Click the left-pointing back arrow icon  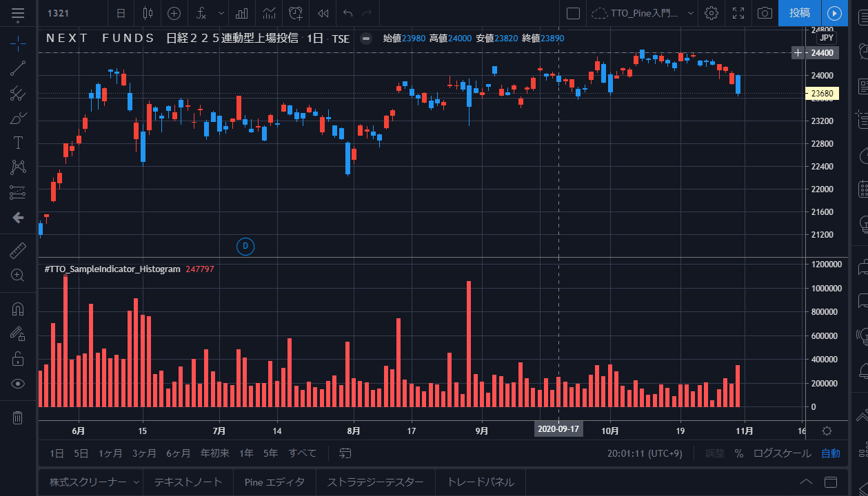18,218
